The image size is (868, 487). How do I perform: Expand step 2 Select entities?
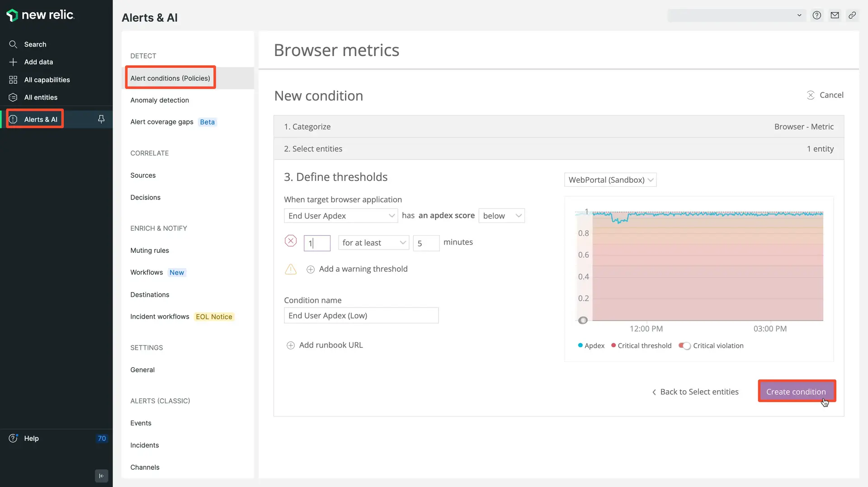pyautogui.click(x=559, y=149)
